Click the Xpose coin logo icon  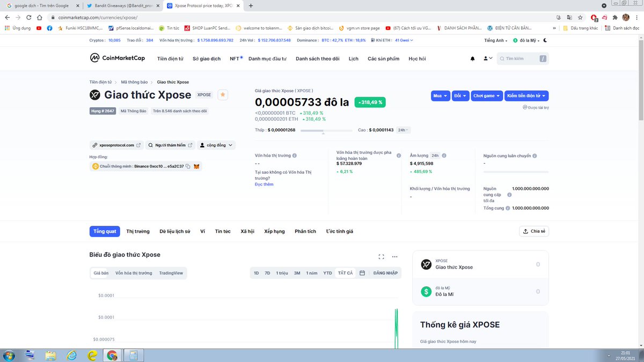point(94,95)
